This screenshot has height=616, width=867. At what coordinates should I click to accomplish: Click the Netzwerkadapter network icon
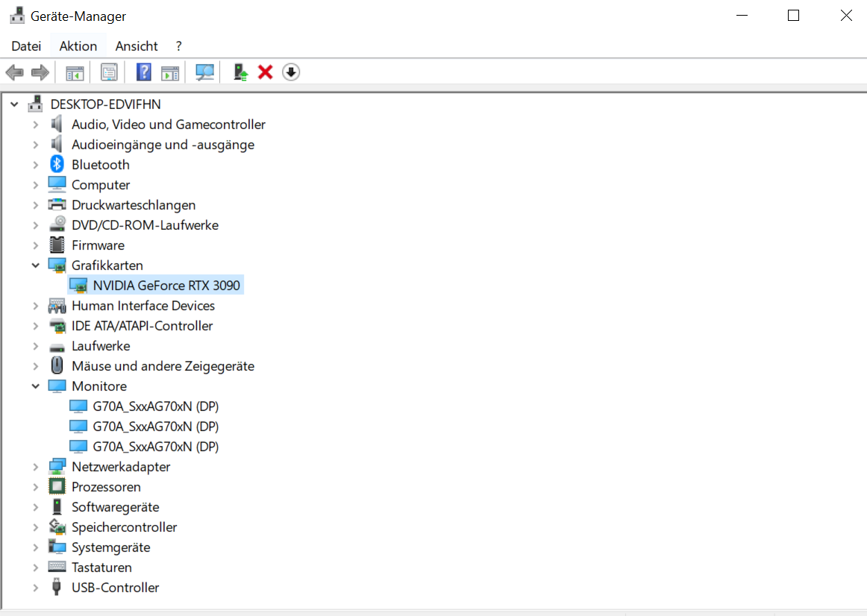pyautogui.click(x=57, y=467)
